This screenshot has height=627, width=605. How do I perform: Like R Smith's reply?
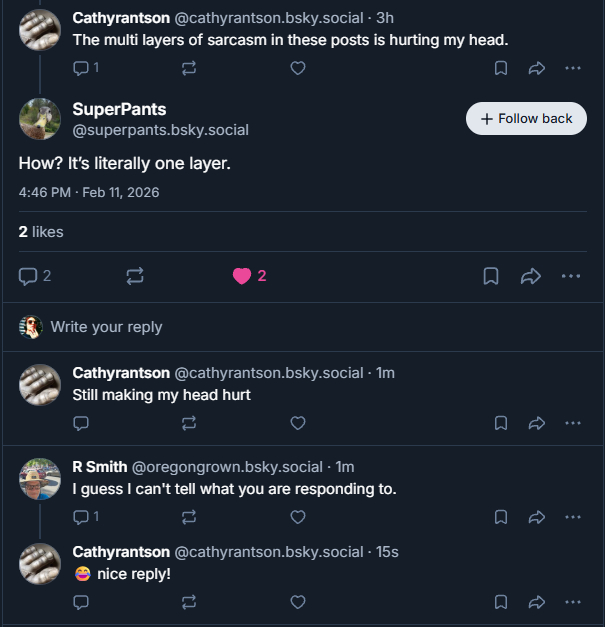coord(297,517)
